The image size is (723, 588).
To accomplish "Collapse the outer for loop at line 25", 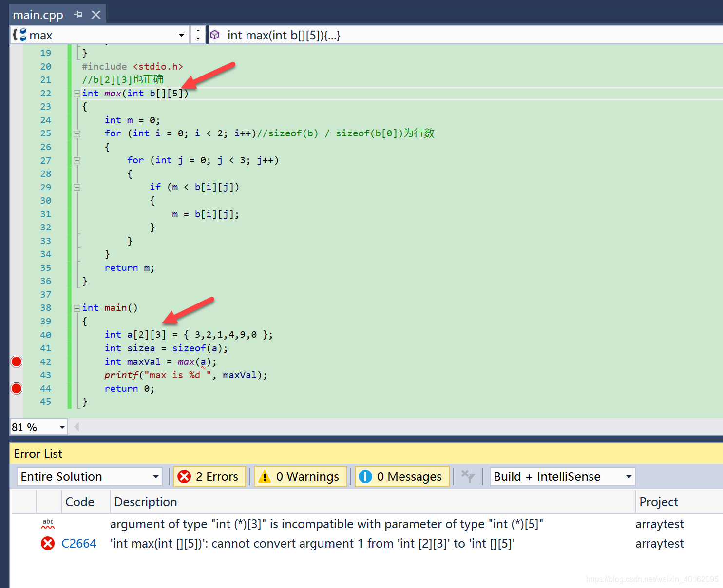I will tap(77, 133).
